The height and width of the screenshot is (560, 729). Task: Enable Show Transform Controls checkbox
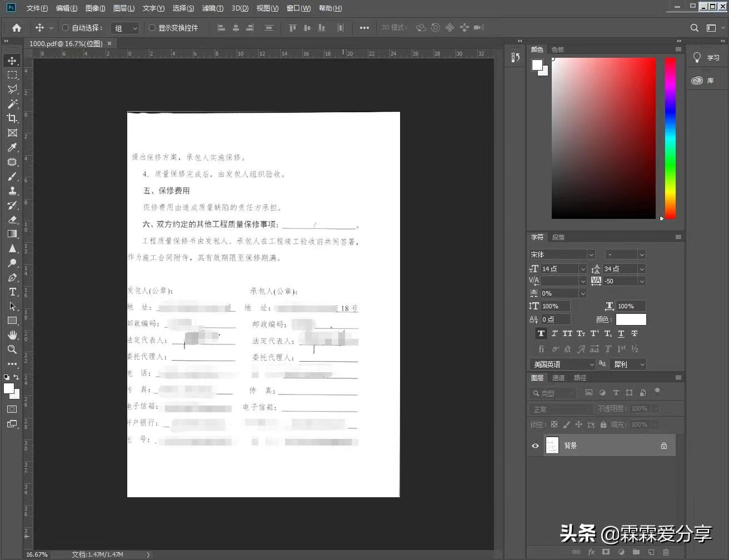(152, 28)
